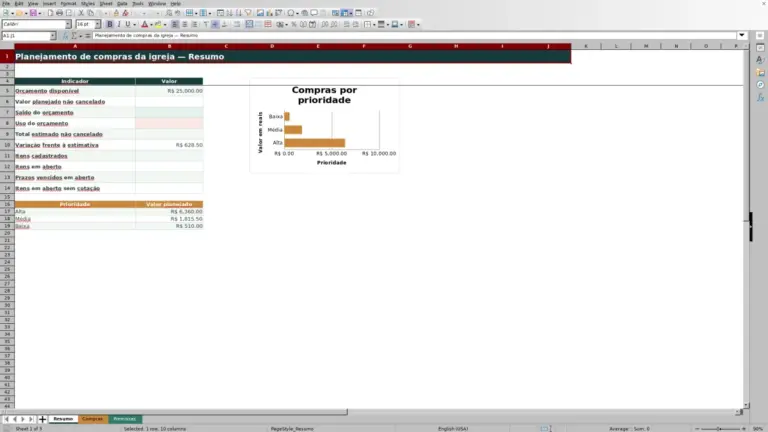Click the red font color swatch
Image resolution: width=768 pixels, height=432 pixels.
[x=144, y=24]
